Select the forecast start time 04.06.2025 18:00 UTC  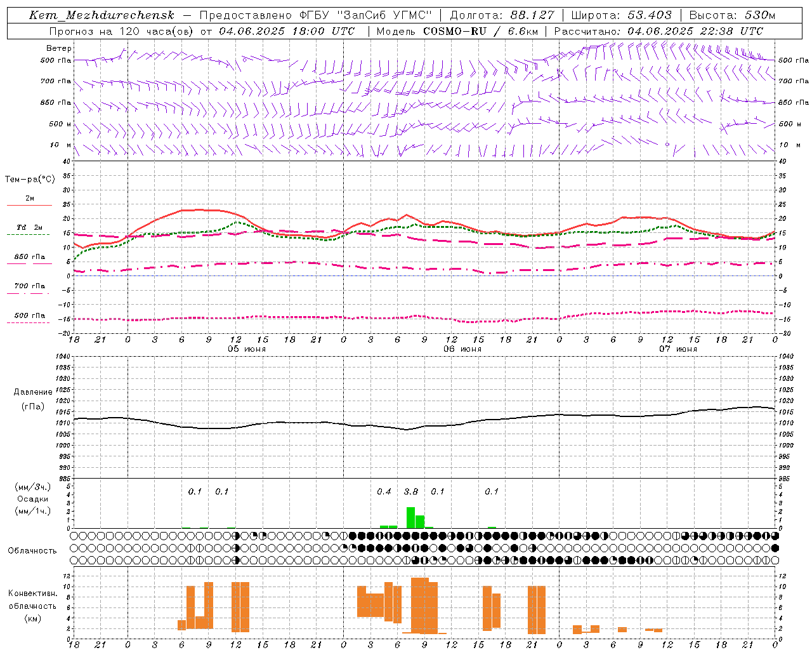pyautogui.click(x=287, y=31)
